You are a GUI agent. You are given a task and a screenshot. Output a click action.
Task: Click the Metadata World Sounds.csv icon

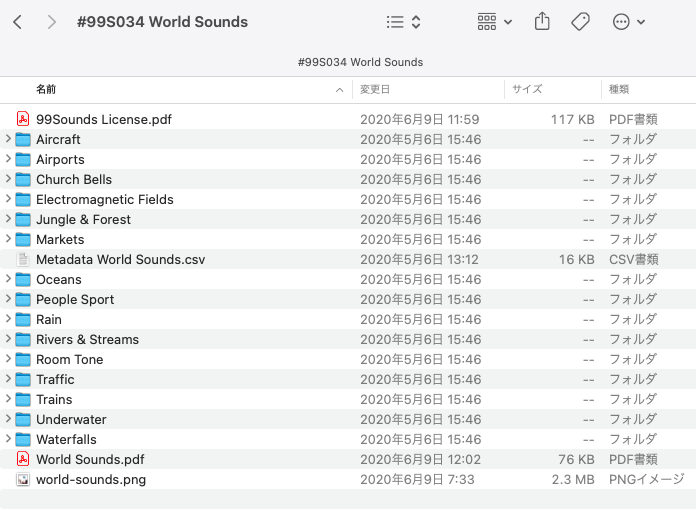[23, 259]
